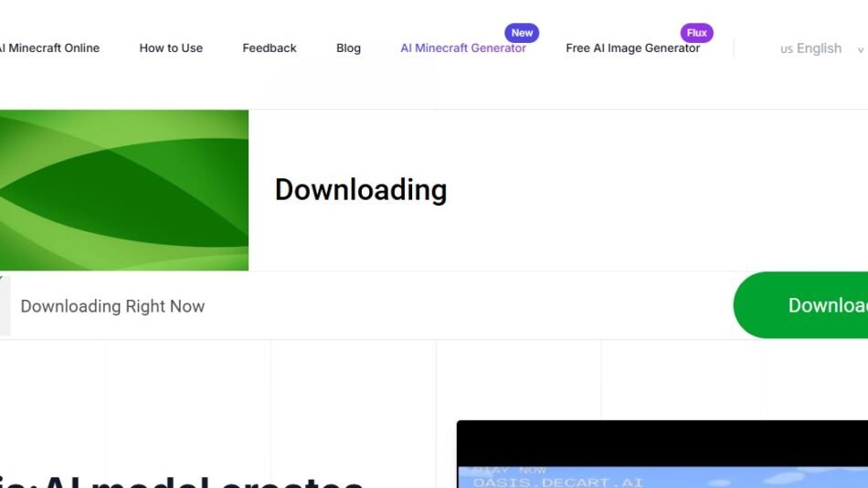This screenshot has height=488, width=868.
Task: Click the small ad icon left of Downloading Right Now
Action: coord(5,306)
